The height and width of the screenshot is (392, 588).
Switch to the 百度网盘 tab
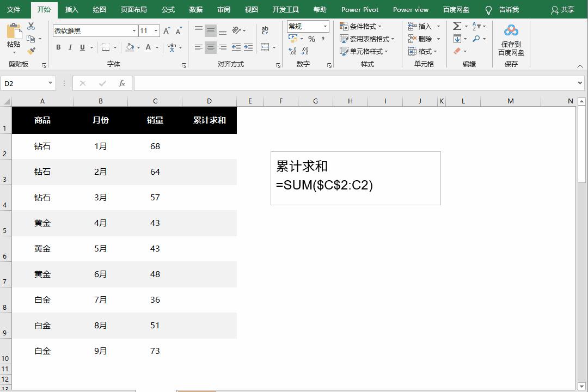click(456, 9)
